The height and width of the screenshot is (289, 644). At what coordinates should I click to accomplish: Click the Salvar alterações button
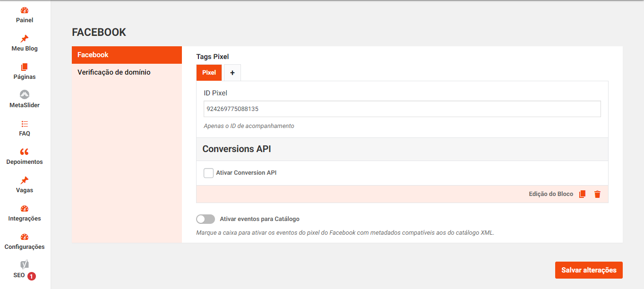[589, 270]
